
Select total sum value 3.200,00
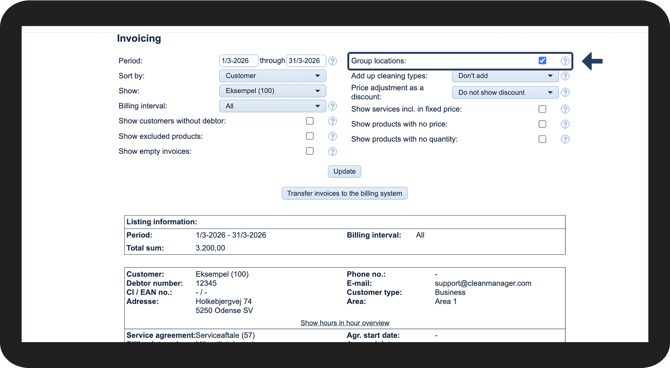210,248
